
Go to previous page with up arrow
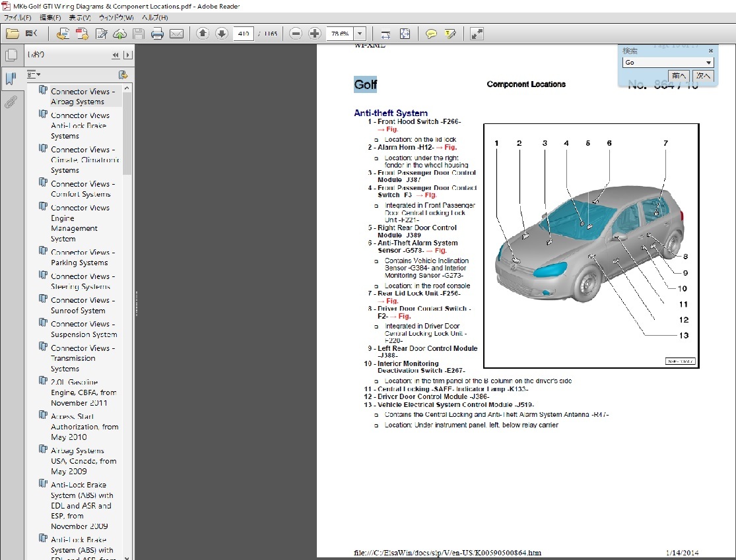point(203,33)
